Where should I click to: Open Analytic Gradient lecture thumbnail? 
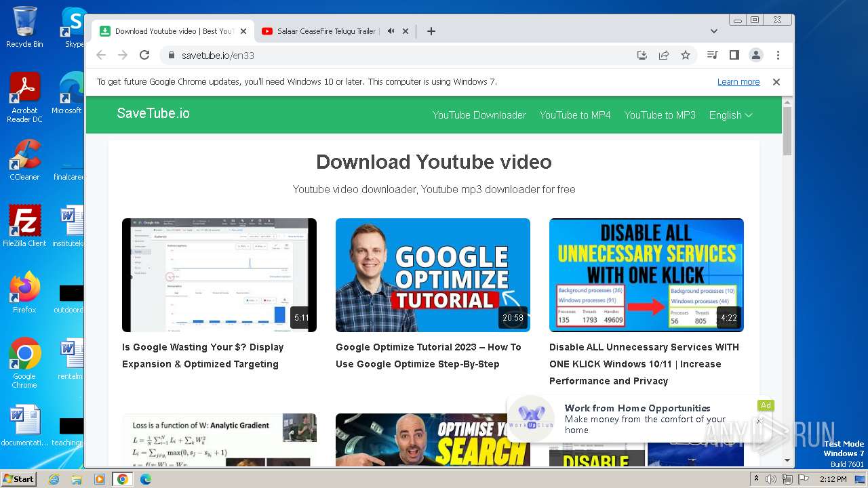(219, 440)
